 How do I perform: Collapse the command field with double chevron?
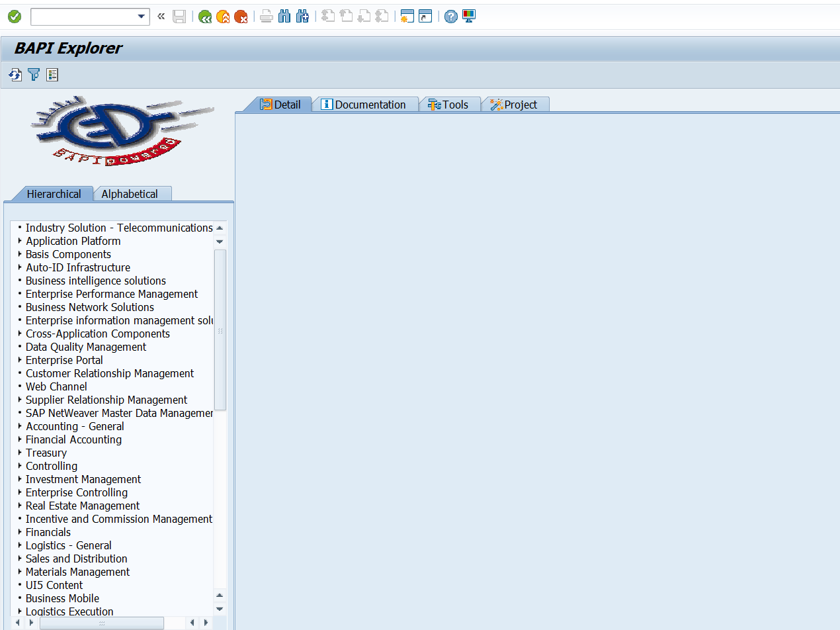[161, 17]
